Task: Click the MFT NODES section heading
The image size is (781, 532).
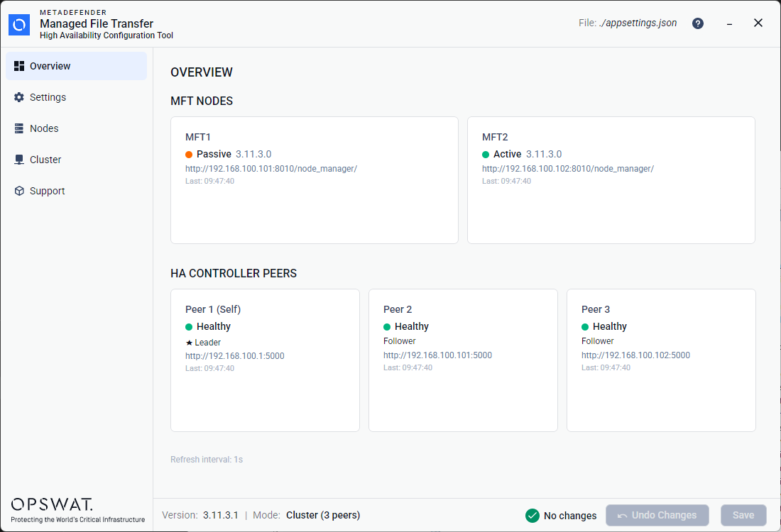Action: (x=201, y=101)
